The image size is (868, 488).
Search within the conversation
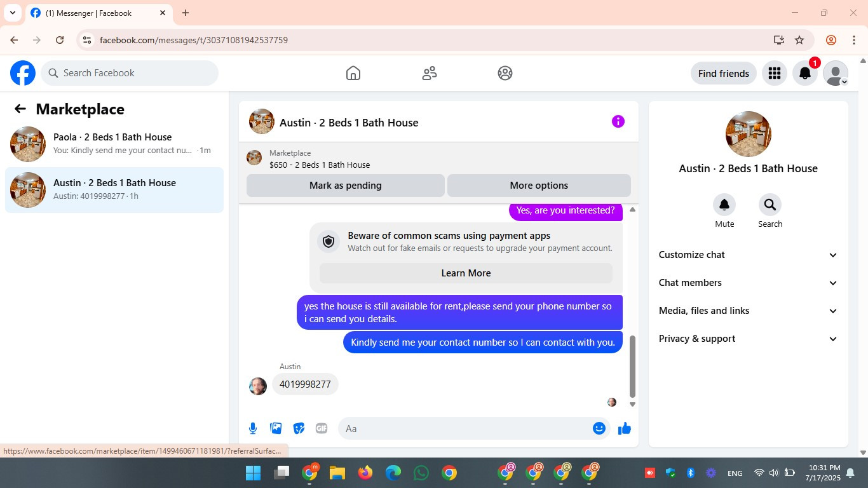[x=770, y=205]
